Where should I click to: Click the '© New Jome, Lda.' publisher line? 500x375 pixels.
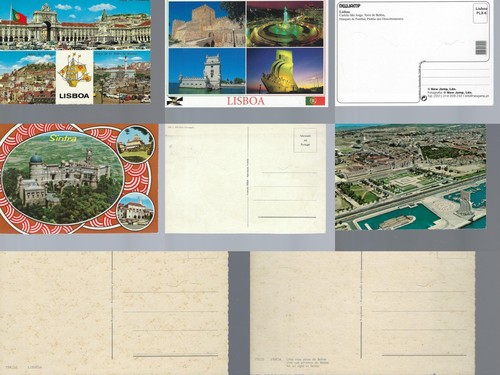[442, 89]
